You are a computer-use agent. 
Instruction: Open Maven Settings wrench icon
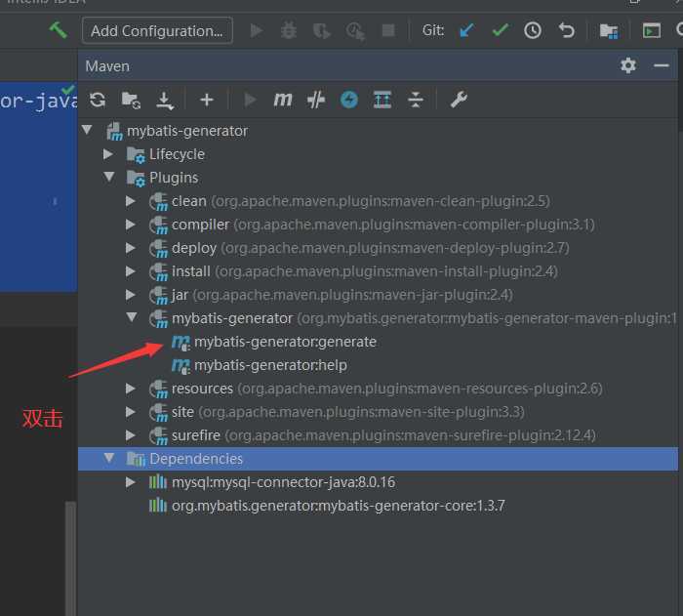459,100
